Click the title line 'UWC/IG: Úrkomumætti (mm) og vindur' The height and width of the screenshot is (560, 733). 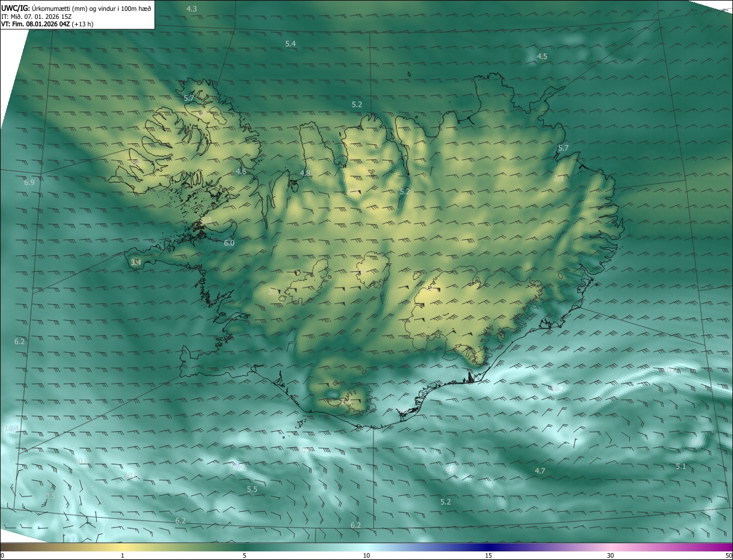point(76,7)
